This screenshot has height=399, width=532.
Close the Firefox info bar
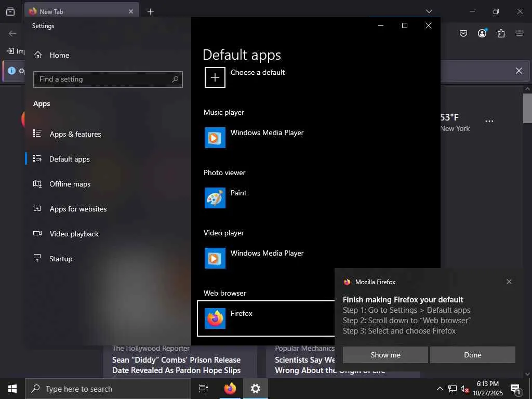click(x=519, y=71)
